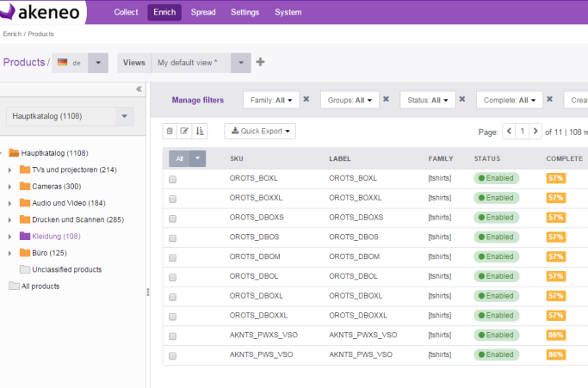The width and height of the screenshot is (588, 388).
Task: Sort by FAMILY column header
Action: pos(441,158)
